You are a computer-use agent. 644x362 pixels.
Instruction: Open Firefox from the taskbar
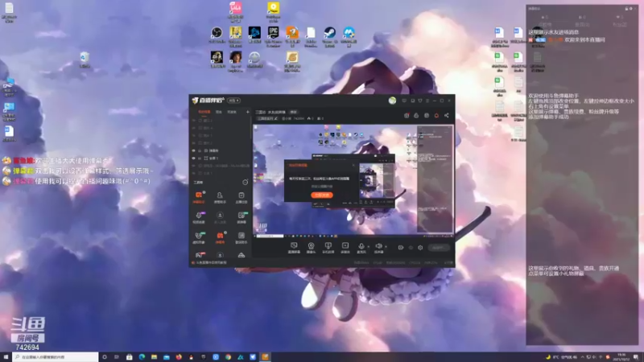[179, 357]
